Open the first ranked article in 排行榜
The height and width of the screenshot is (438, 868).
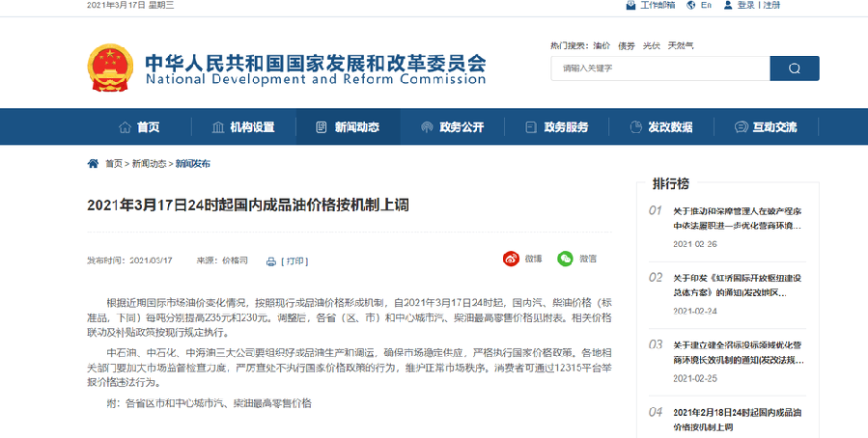point(744,217)
